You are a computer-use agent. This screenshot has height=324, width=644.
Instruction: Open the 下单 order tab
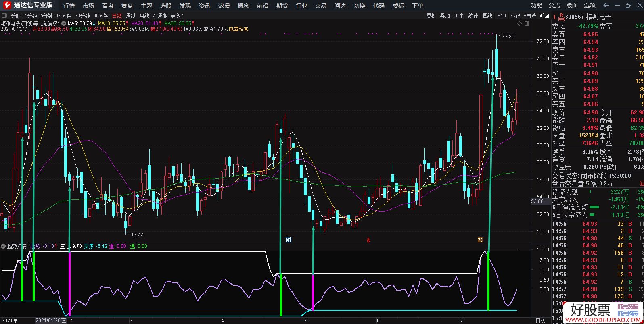(x=418, y=6)
